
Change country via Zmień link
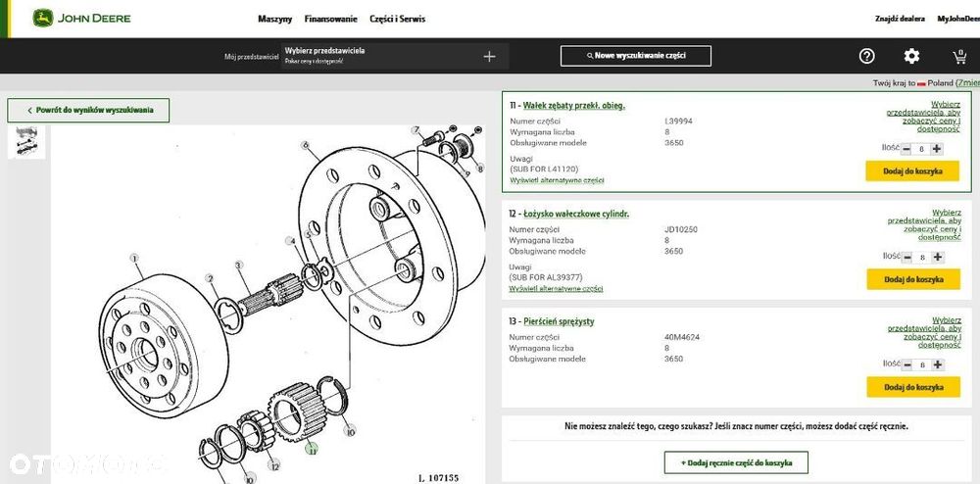coord(969,83)
